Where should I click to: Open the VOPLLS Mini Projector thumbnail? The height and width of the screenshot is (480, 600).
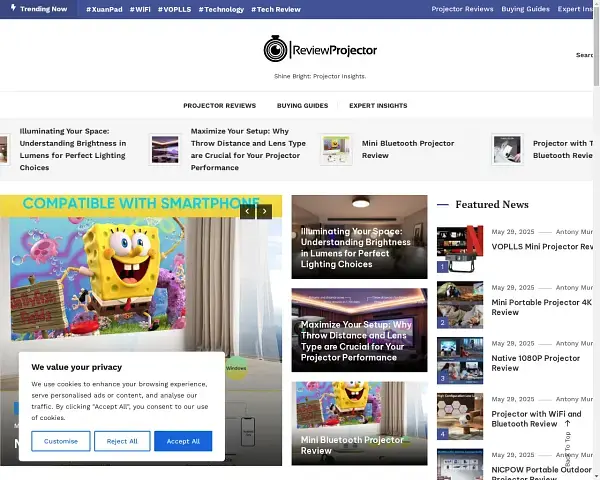[459, 250]
